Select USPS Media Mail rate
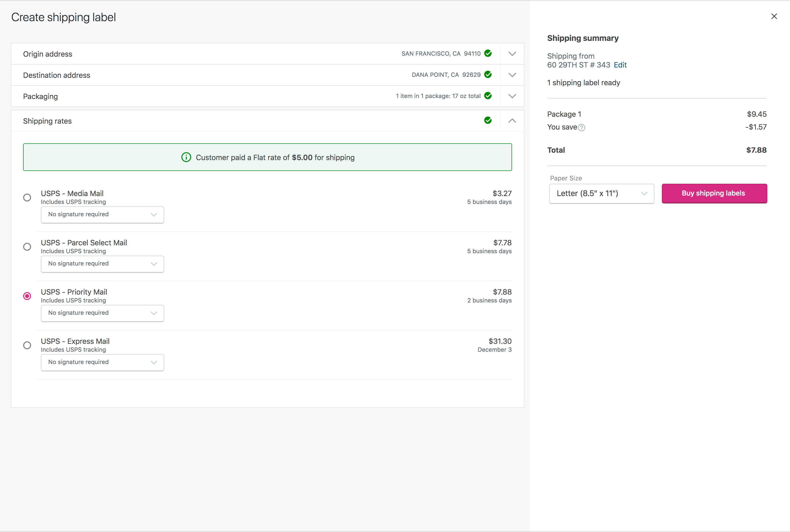 27,198
